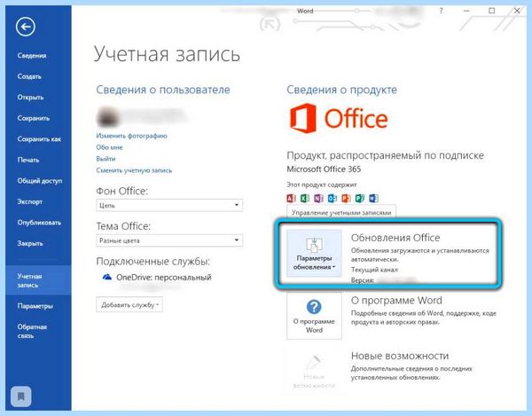Click the Учетная запись page title
Viewport: 532px width, 416px height.
coord(167,54)
